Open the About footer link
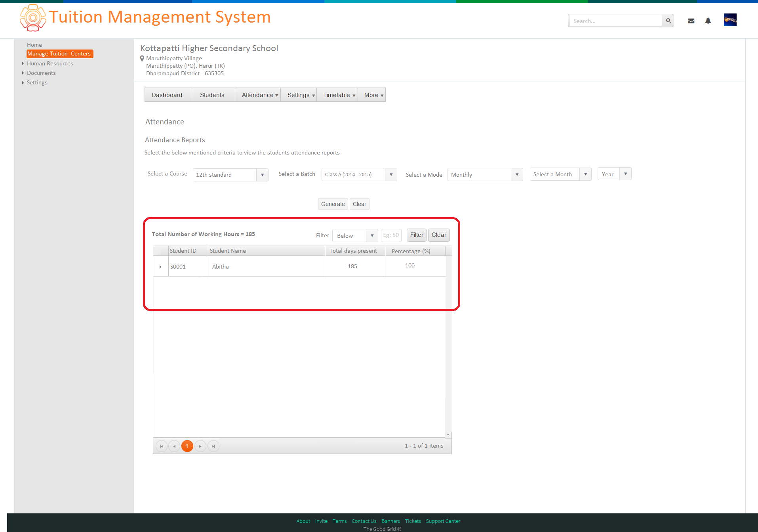Screen dimensions: 758x532 coord(303,521)
